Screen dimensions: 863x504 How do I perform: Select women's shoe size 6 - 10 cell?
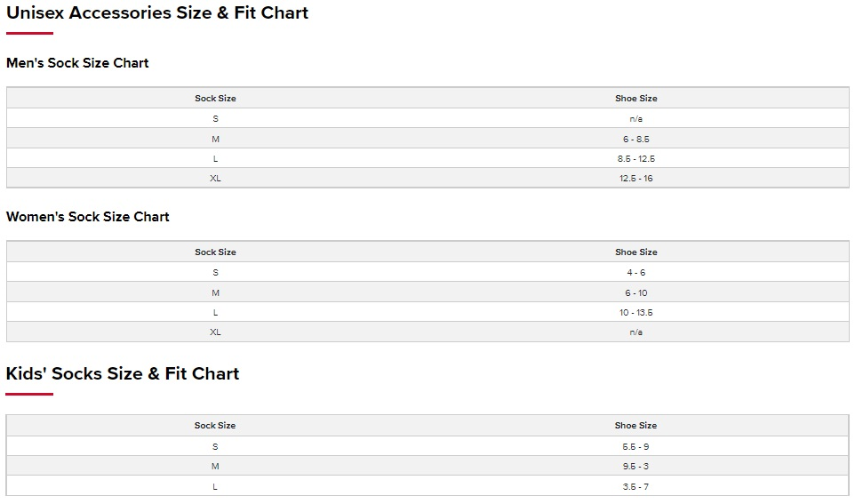635,293
